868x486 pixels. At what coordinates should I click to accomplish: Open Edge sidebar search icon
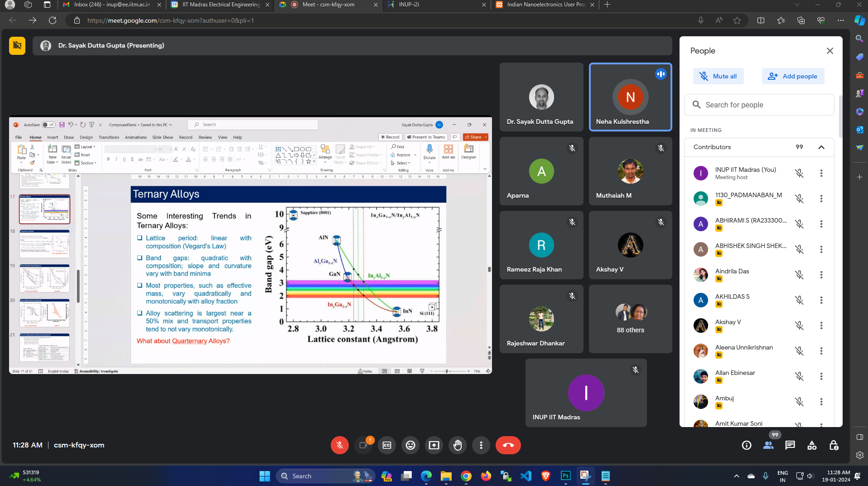click(859, 39)
